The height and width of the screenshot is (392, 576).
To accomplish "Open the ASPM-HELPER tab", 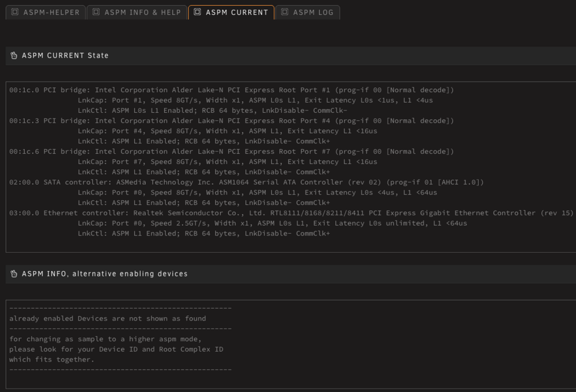I will click(x=46, y=13).
